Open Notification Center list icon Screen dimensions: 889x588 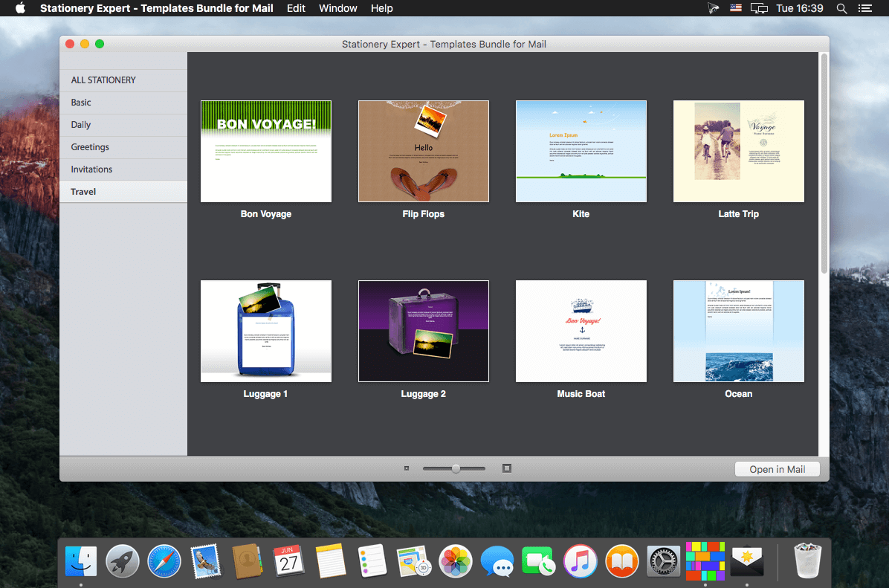(x=864, y=8)
